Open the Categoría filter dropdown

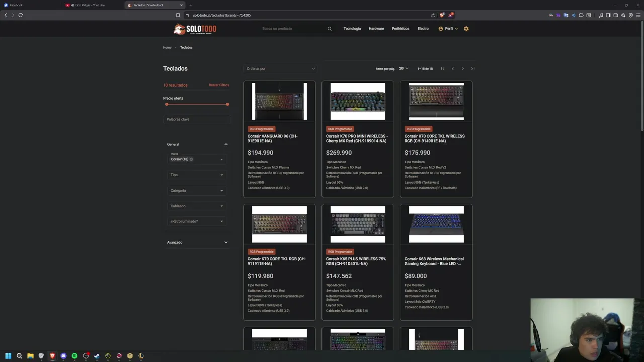coord(197,191)
